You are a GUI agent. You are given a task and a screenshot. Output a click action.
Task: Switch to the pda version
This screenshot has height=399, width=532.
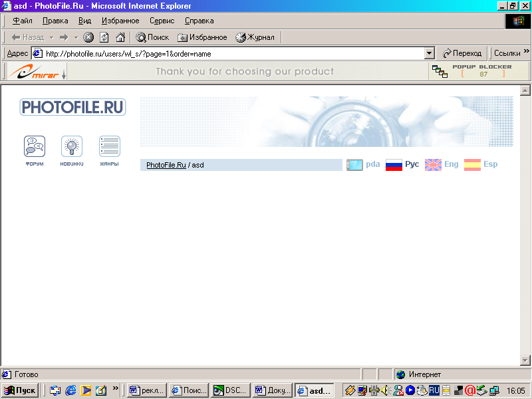pyautogui.click(x=363, y=164)
